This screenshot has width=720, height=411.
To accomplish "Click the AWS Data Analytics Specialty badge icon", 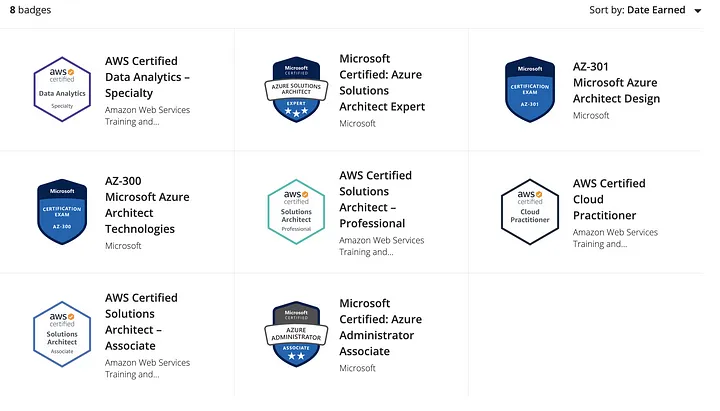I will click(62, 89).
